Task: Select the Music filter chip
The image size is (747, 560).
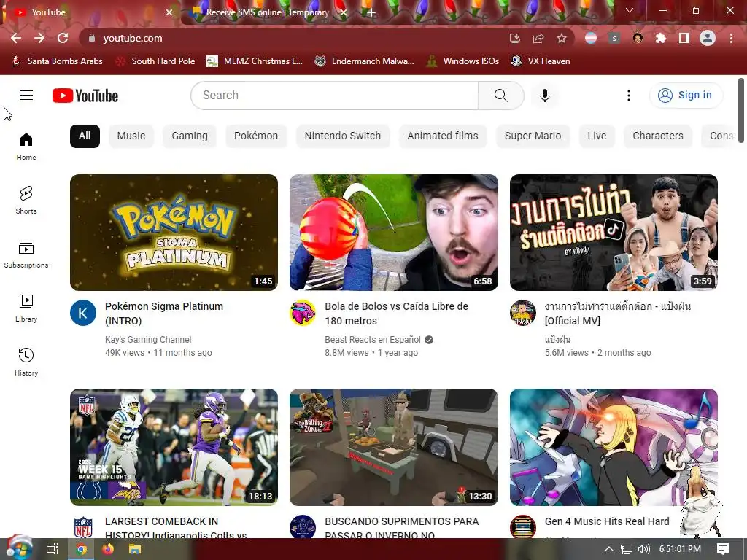Action: tap(131, 136)
